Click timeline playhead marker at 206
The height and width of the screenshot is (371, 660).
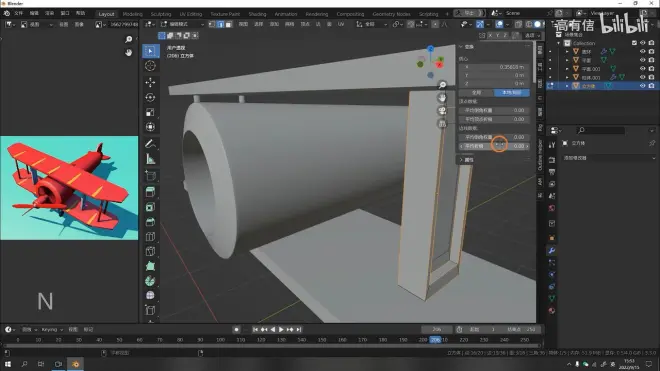coord(435,340)
